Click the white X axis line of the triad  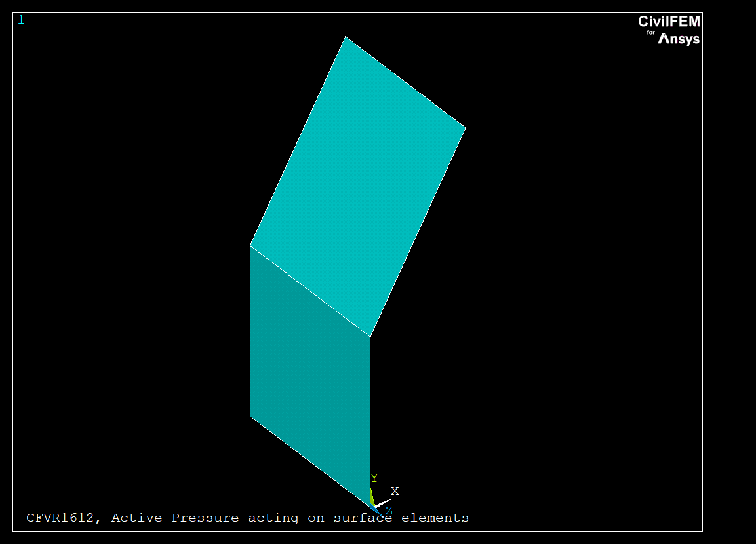(x=383, y=502)
